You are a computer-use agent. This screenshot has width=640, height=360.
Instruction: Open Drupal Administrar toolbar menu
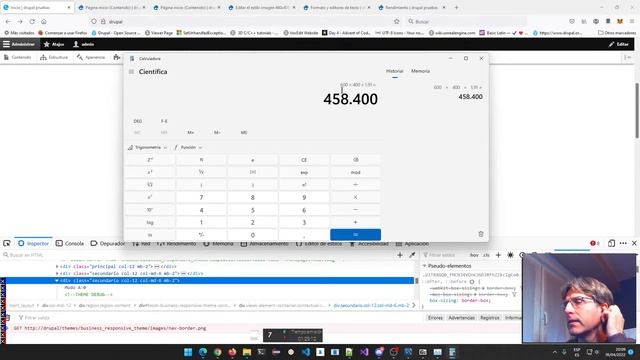click(19, 44)
